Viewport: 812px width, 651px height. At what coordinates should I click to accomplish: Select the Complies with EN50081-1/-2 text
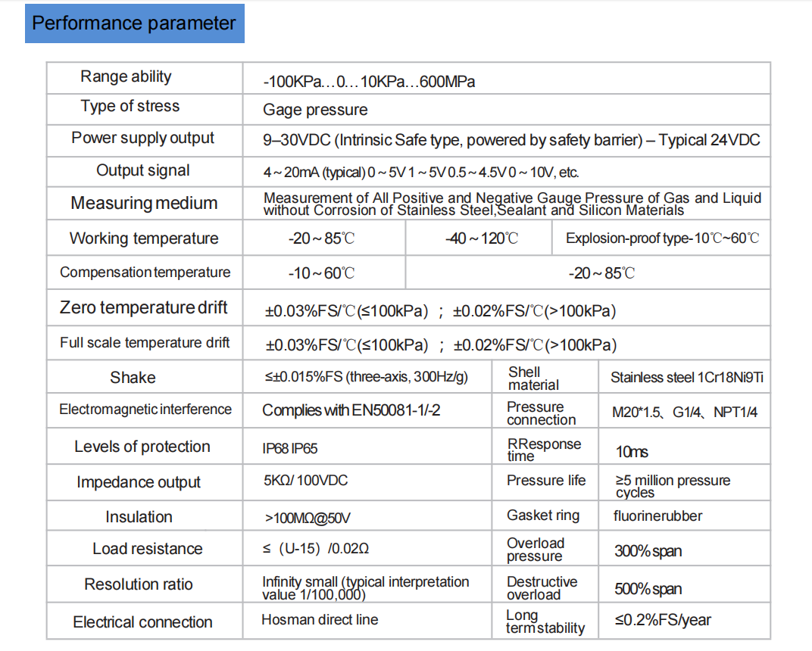point(351,410)
